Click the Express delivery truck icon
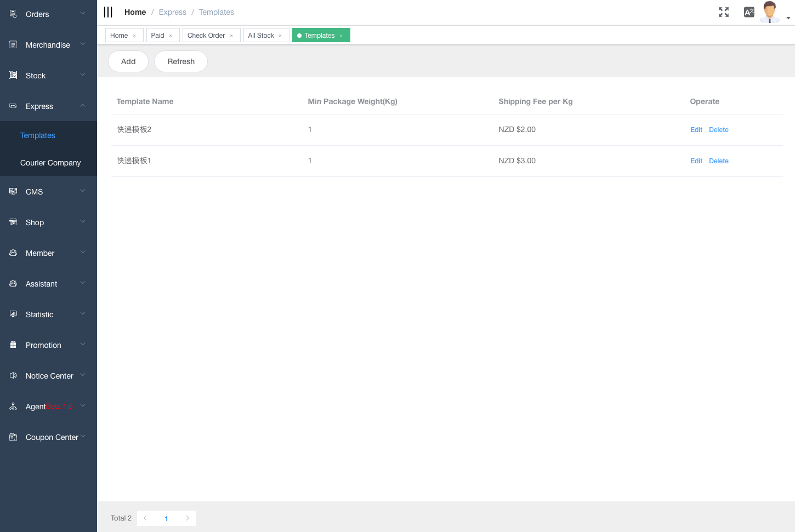 (x=12, y=106)
